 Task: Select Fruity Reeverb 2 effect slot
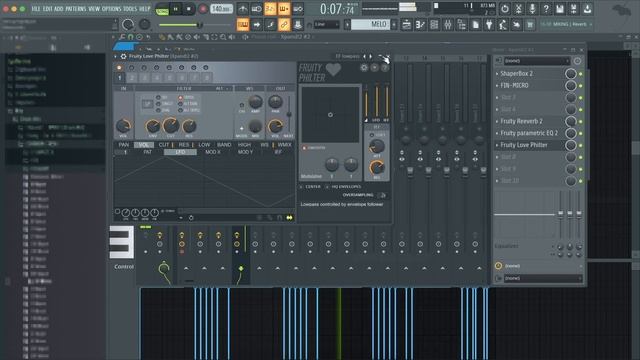point(521,121)
